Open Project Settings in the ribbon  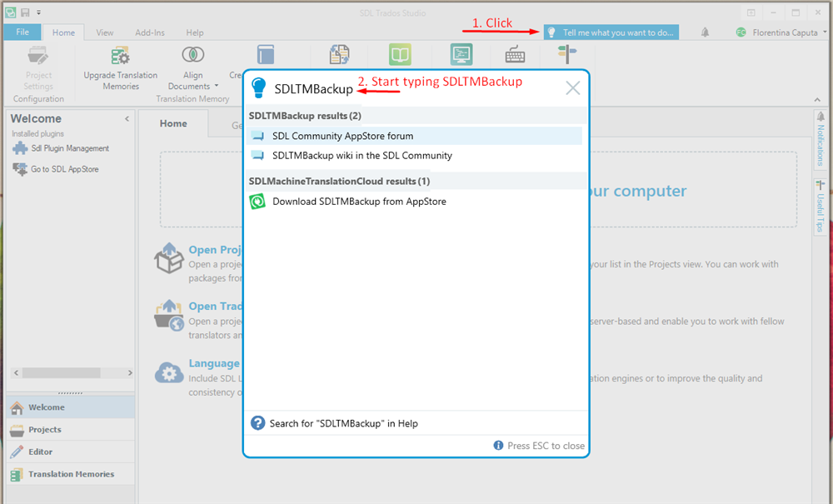pyautogui.click(x=38, y=69)
